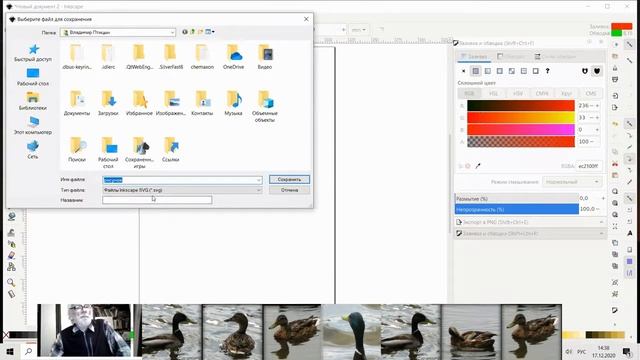The image size is (640, 360).
Task: Open This PC (Этот компьютер) location
Action: (33, 126)
